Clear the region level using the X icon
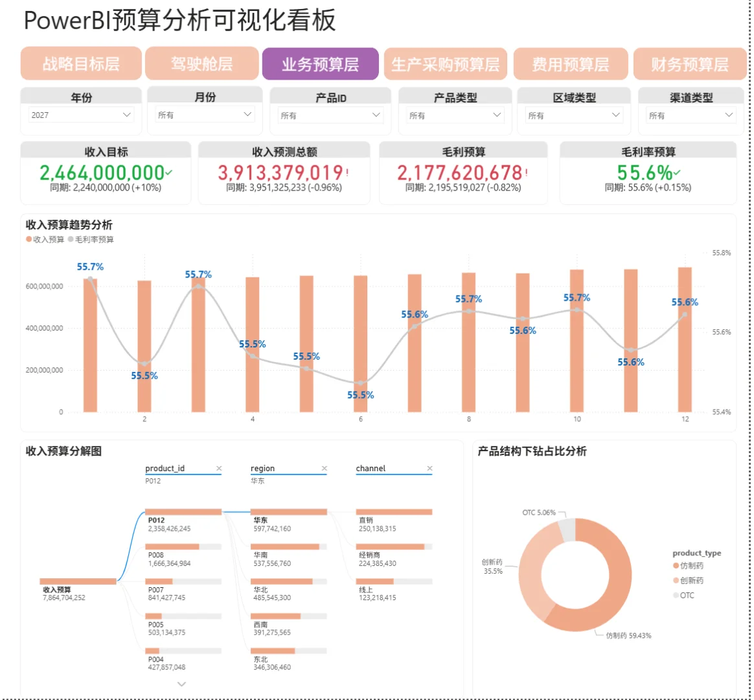Screen dimensions: 754x700 pos(324,468)
